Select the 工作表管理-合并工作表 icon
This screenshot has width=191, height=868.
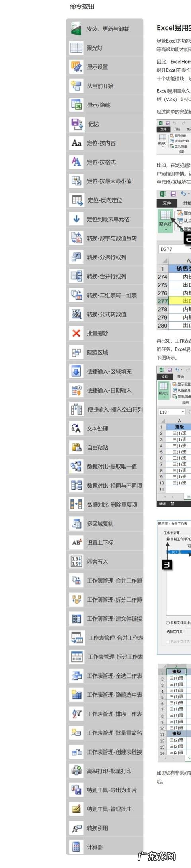(x=76, y=638)
